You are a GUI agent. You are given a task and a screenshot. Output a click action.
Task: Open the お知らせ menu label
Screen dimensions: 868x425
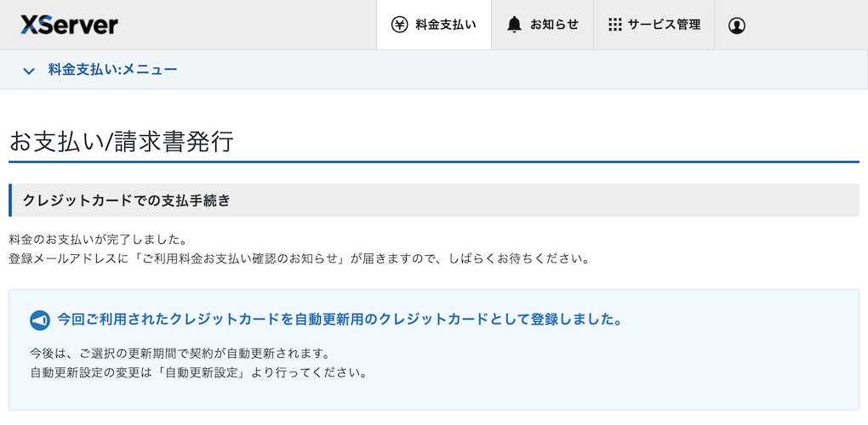click(554, 25)
